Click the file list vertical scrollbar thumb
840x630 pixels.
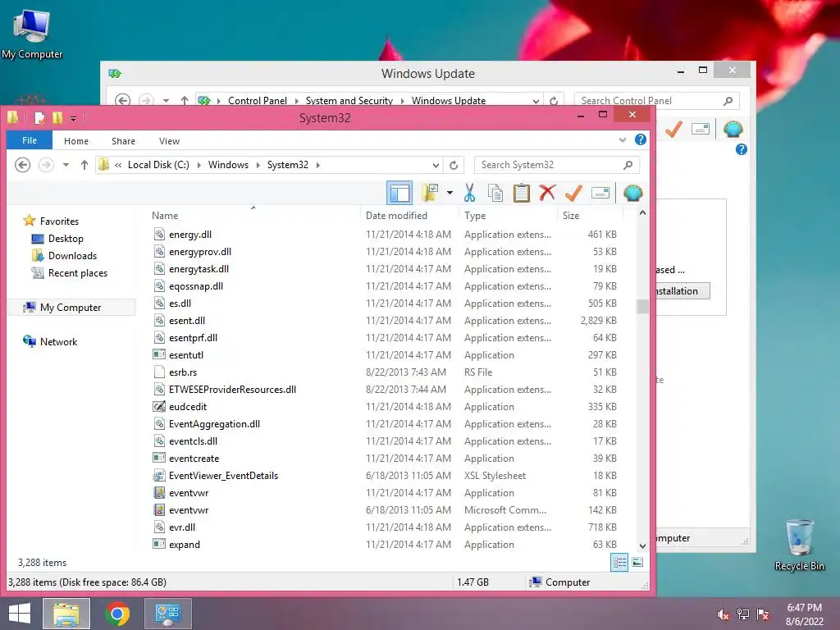coord(642,306)
